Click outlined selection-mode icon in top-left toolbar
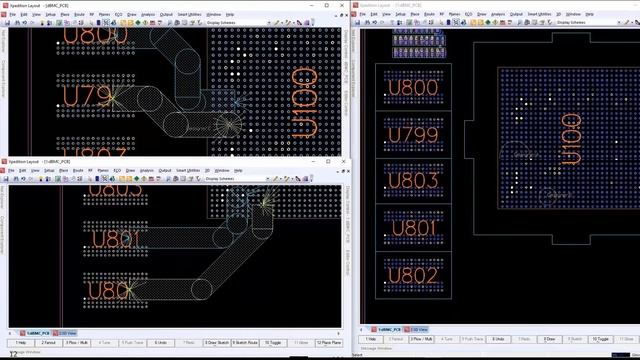This screenshot has height=360, width=640. coord(106,22)
